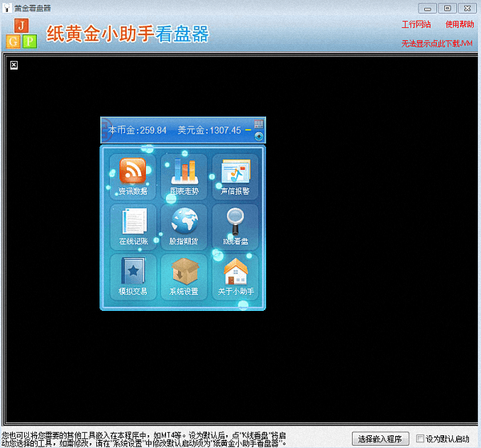Open 图表走势 bar chart icon

[x=184, y=176]
